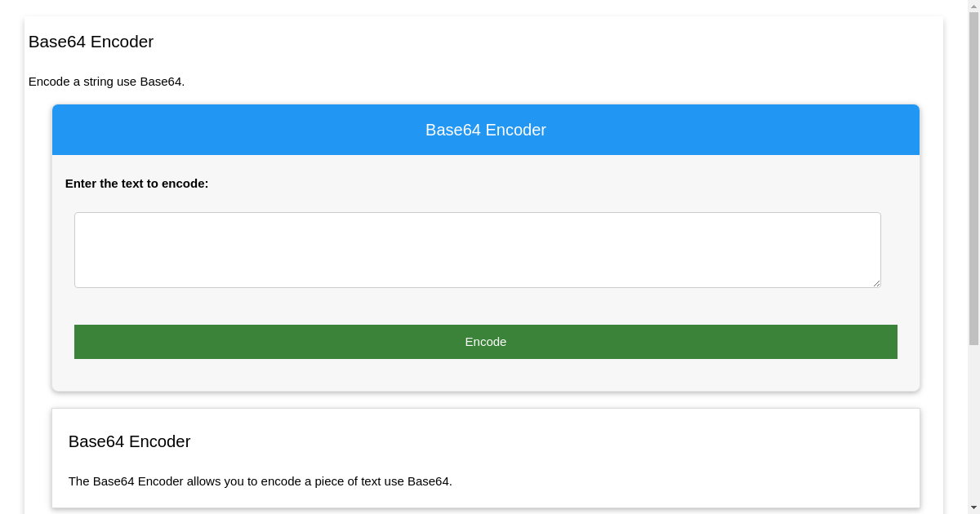Viewport: 980px width, 514px height.
Task: Click the textarea resize grip handle
Action: [877, 283]
